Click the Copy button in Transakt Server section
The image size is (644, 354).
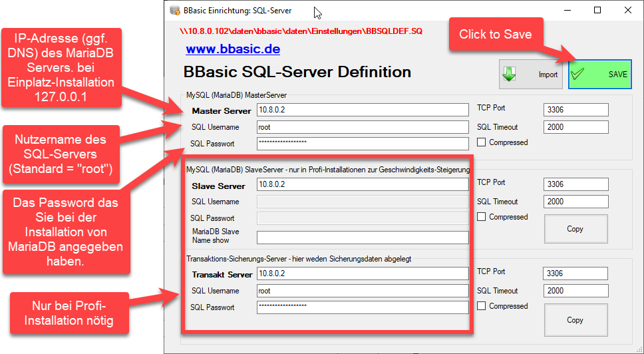[576, 320]
